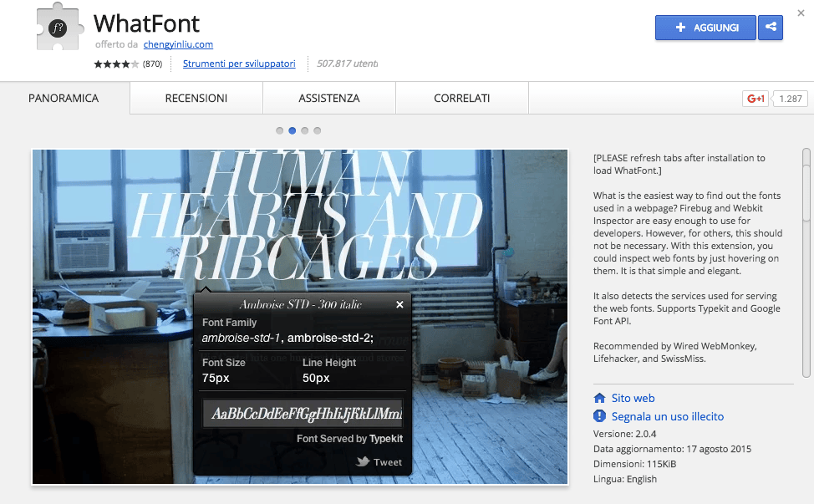
Task: Open the ASSISTENZA tab
Action: pyautogui.click(x=328, y=98)
